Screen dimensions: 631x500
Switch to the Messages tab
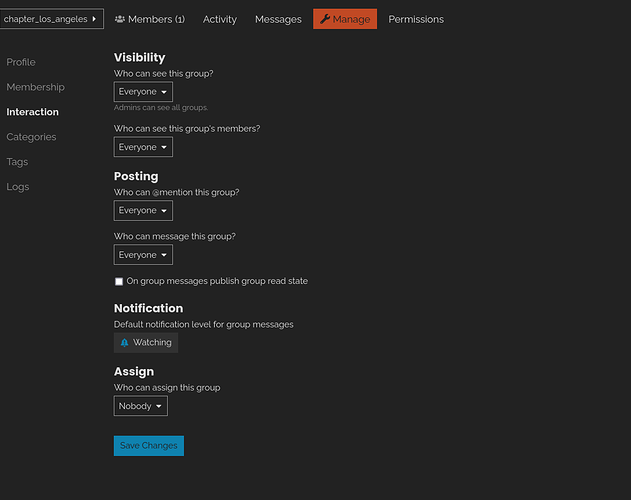coord(278,19)
